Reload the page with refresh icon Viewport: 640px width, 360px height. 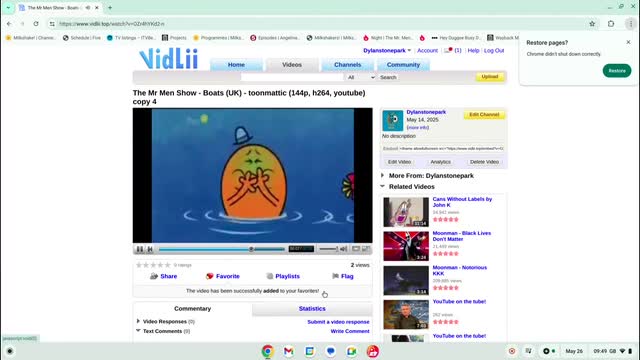point(36,24)
